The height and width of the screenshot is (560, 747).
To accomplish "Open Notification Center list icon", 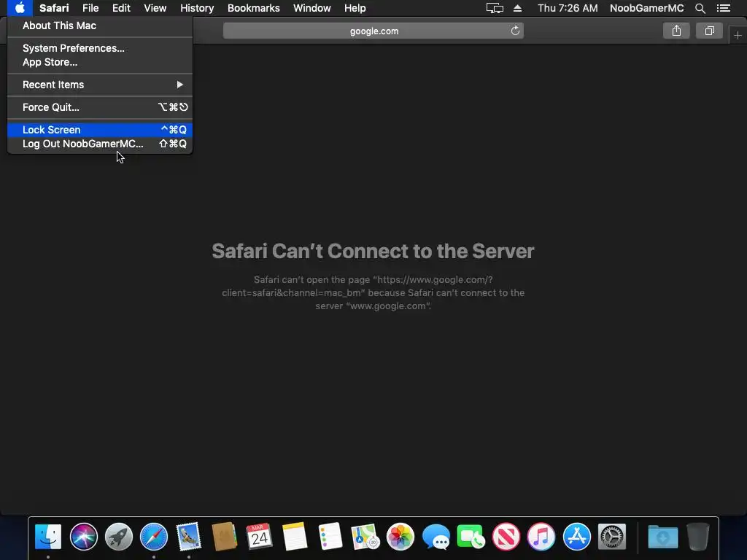I will [x=724, y=8].
